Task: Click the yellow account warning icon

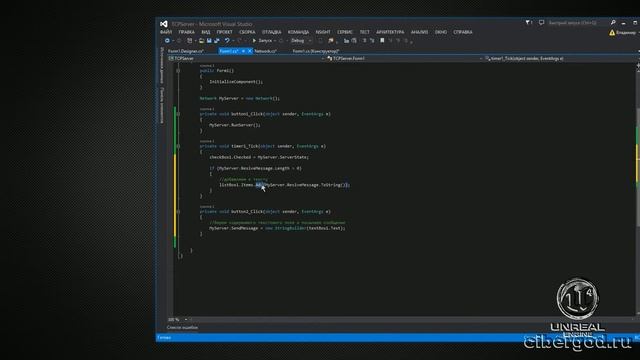Action: click(x=612, y=33)
